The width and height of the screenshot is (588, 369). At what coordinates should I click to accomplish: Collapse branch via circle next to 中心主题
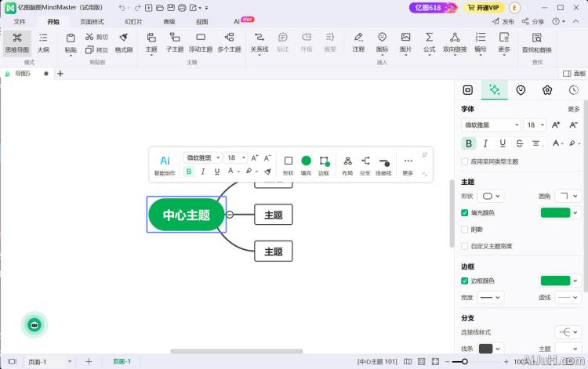tap(230, 215)
